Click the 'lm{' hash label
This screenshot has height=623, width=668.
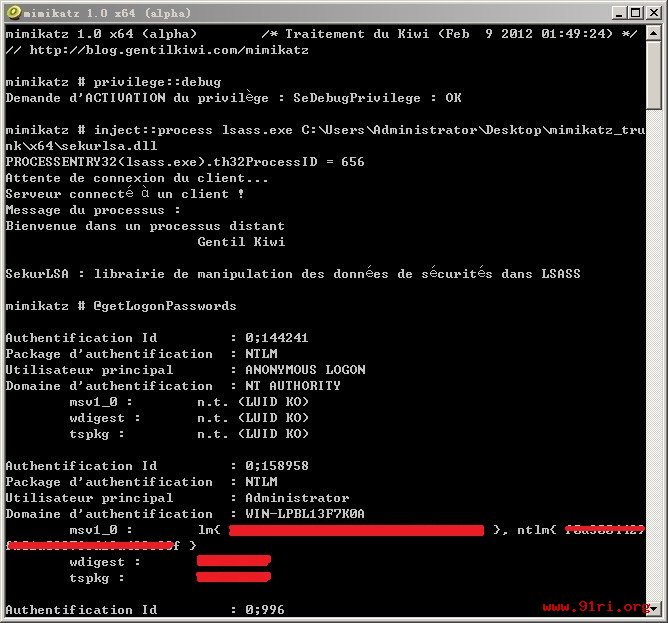pyautogui.click(x=209, y=530)
